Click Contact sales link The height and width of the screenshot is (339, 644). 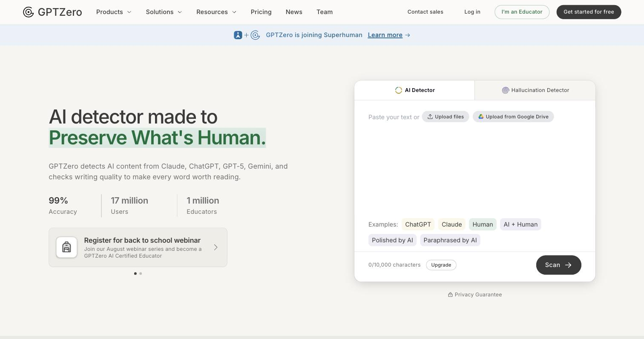pyautogui.click(x=425, y=12)
